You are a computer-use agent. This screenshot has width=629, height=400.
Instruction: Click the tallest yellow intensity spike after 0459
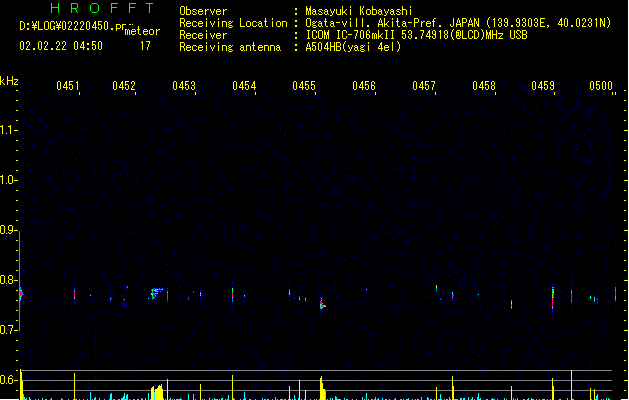pyautogui.click(x=571, y=385)
